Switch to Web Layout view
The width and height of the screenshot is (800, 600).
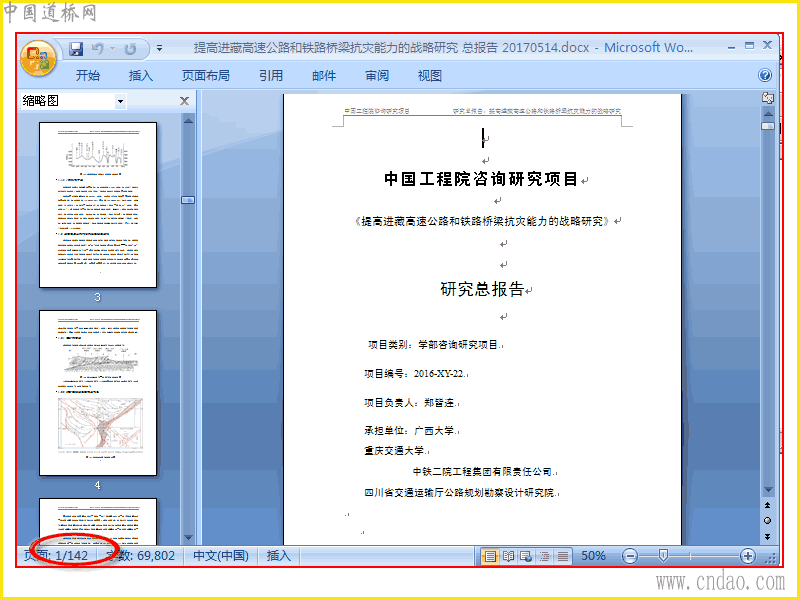pyautogui.click(x=526, y=556)
